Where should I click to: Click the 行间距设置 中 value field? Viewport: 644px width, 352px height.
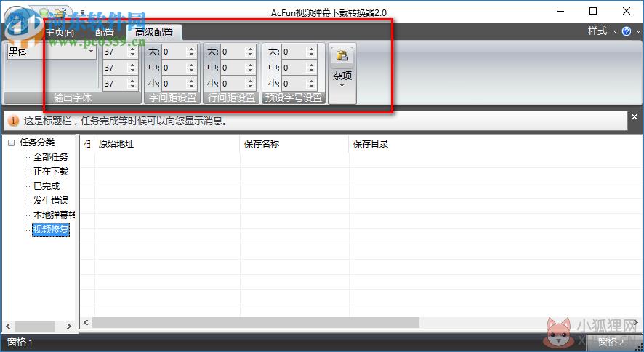point(233,68)
